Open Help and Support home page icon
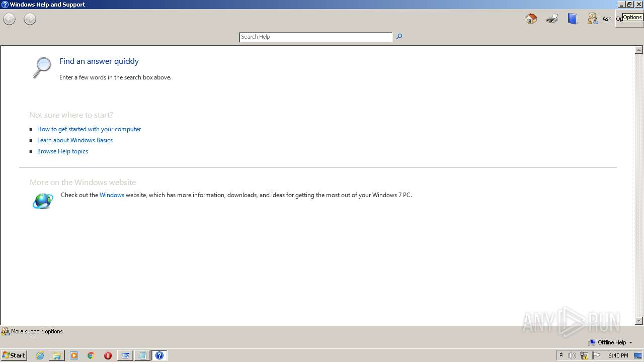Viewport: 644px width, 362px height. pos(531,19)
